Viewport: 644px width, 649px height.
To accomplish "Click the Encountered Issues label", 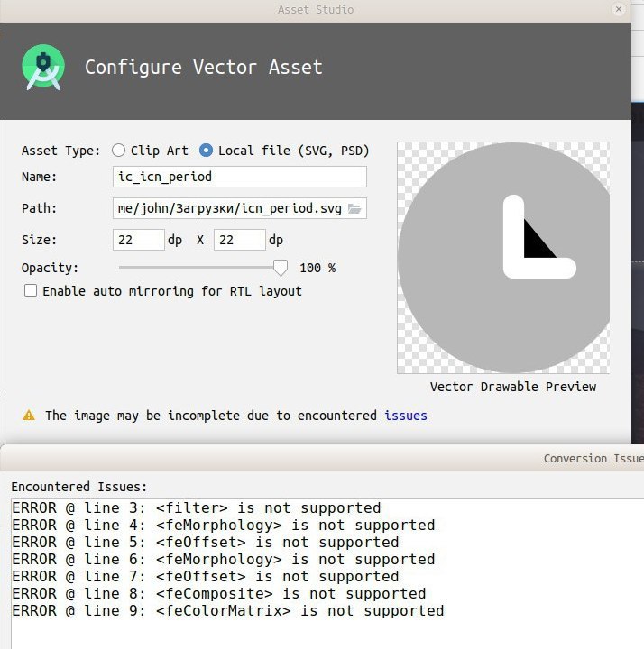I will [79, 487].
